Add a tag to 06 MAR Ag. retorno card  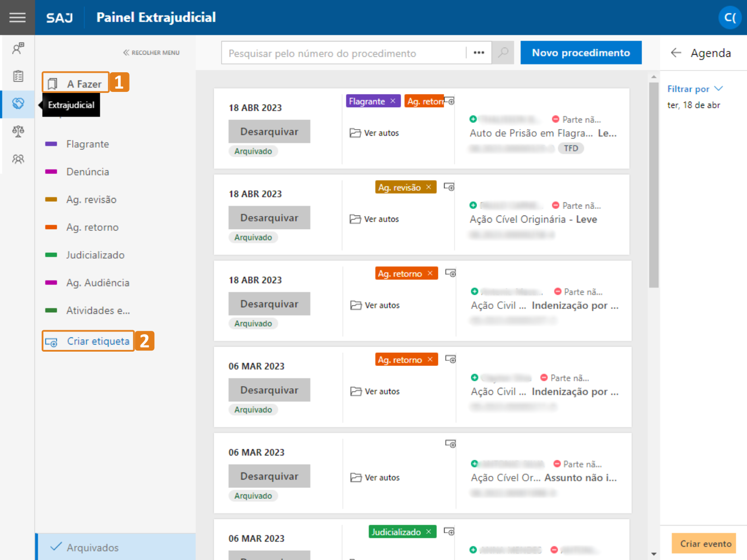[x=451, y=359]
